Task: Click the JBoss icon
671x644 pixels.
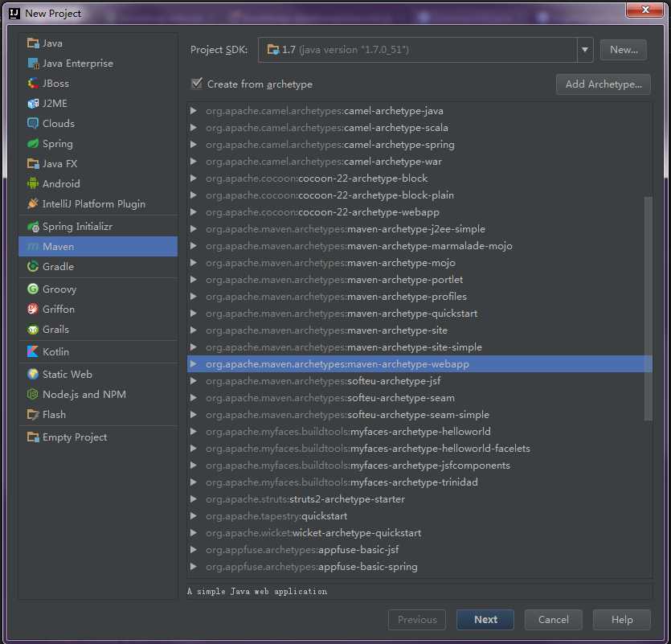Action: click(x=33, y=84)
